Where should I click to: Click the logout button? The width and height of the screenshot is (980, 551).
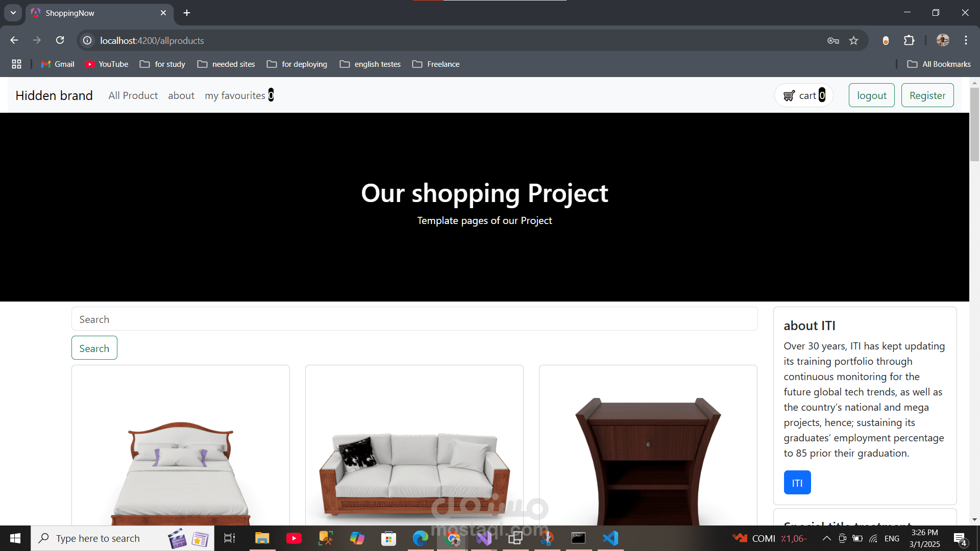pos(871,95)
